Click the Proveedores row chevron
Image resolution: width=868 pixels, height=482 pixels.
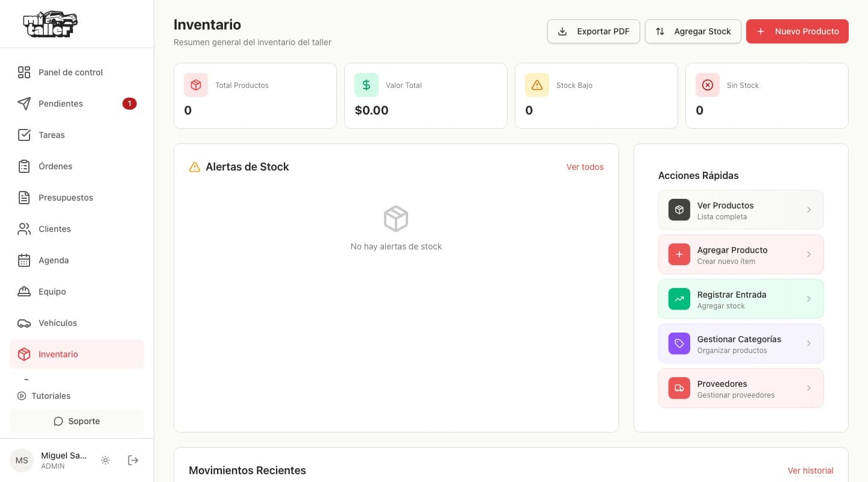pos(809,388)
